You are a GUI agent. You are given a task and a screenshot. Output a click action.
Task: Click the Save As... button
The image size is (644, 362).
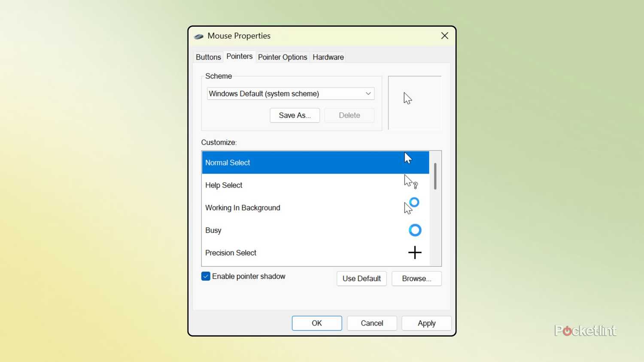pos(295,115)
